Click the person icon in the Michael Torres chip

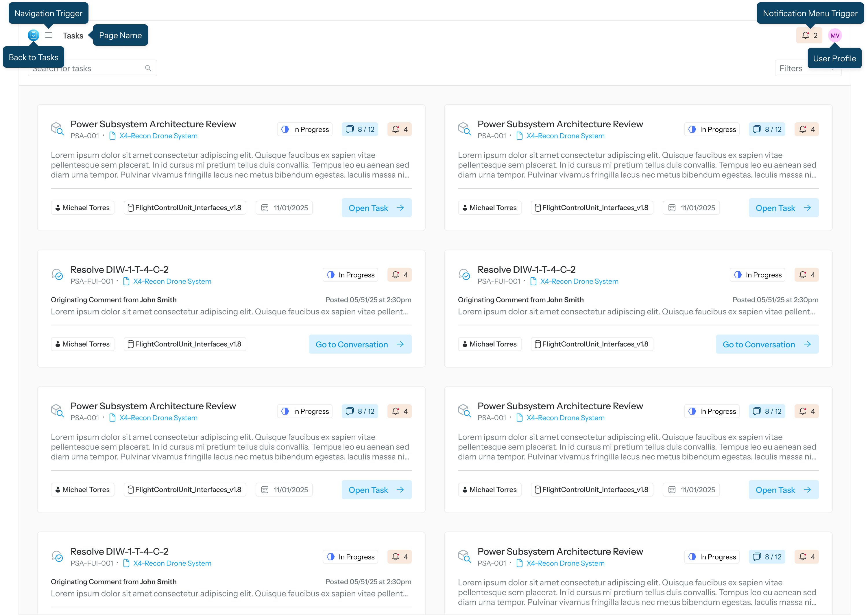point(58,207)
